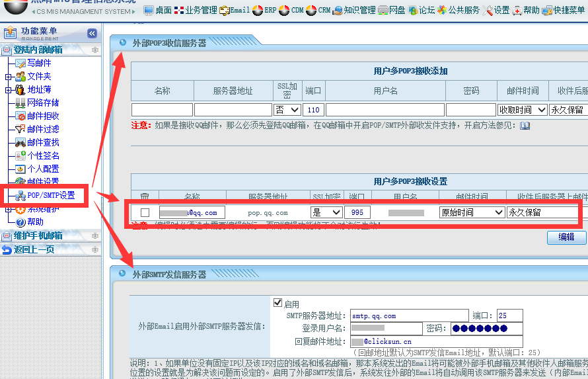
Task: Click the 写邮件 compose mail icon
Action: tap(20, 63)
